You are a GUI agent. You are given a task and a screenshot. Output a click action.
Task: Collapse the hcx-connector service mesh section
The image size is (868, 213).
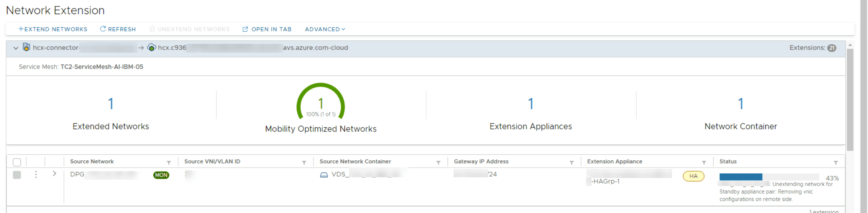pyautogui.click(x=16, y=48)
